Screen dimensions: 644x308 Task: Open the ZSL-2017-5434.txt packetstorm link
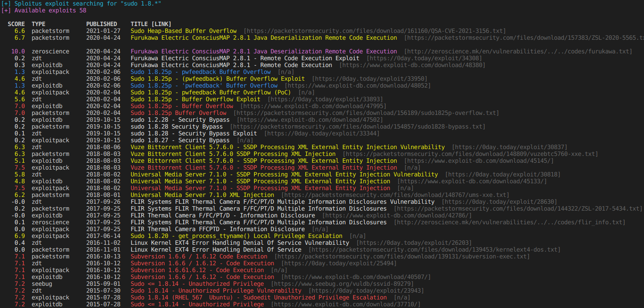518,208
